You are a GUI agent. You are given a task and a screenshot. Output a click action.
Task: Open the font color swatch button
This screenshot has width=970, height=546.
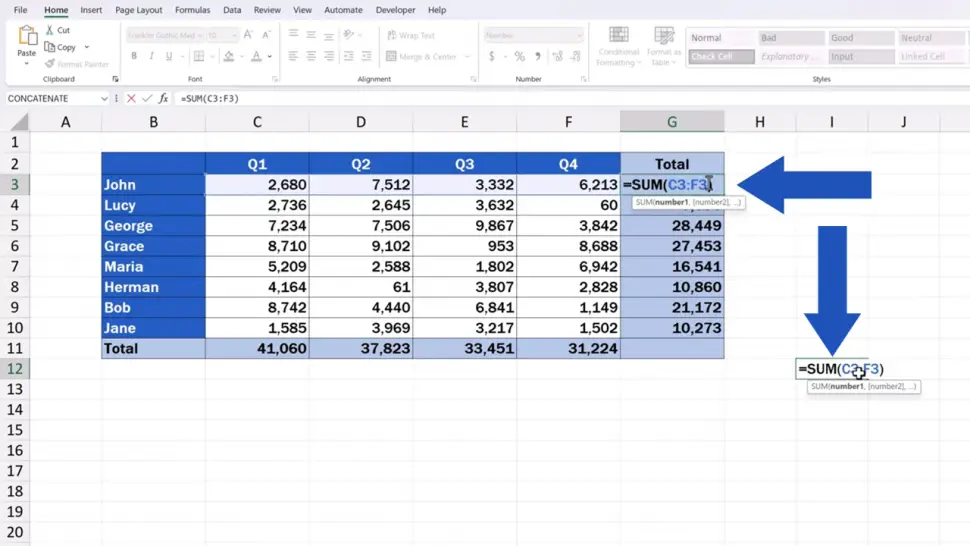point(256,56)
